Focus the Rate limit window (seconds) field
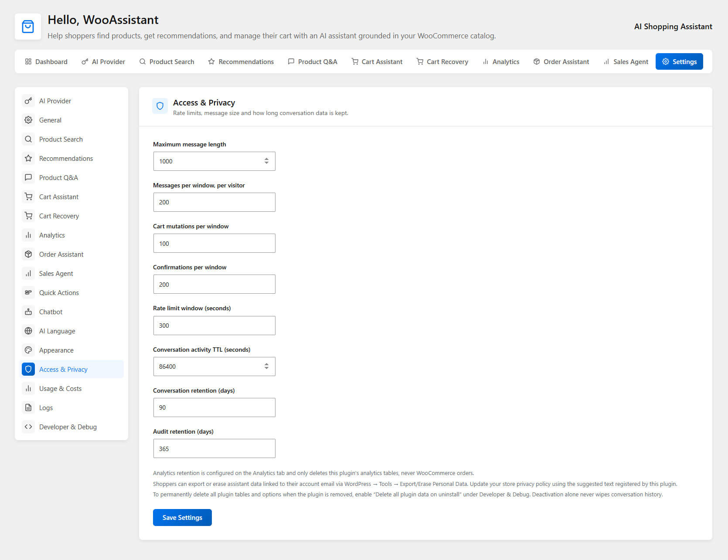The height and width of the screenshot is (560, 728). point(214,326)
